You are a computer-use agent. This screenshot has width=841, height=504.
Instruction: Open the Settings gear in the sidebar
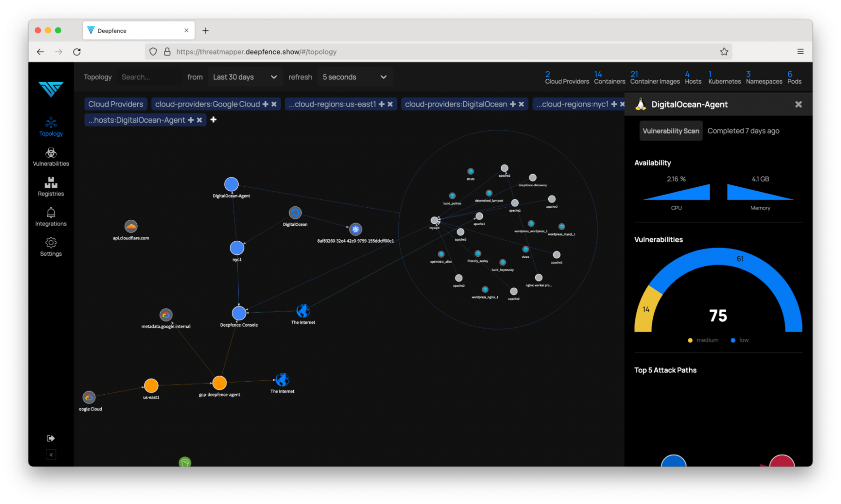[x=50, y=243]
